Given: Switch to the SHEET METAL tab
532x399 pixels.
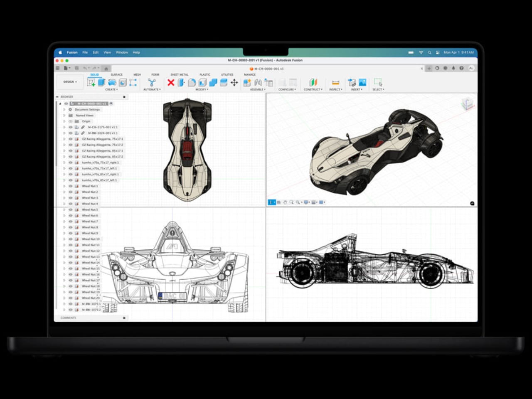Looking at the screenshot, I should (x=180, y=75).
